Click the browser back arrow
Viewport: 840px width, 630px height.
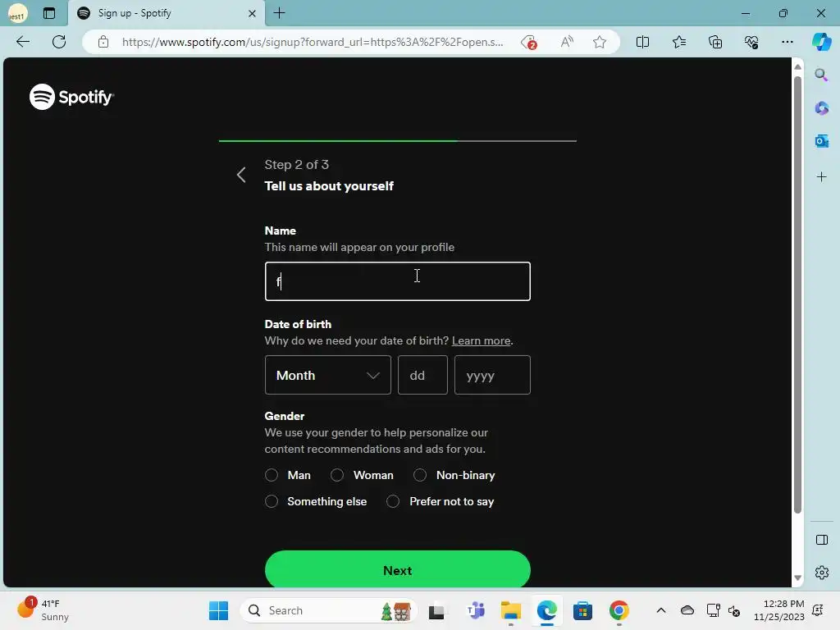coord(22,42)
